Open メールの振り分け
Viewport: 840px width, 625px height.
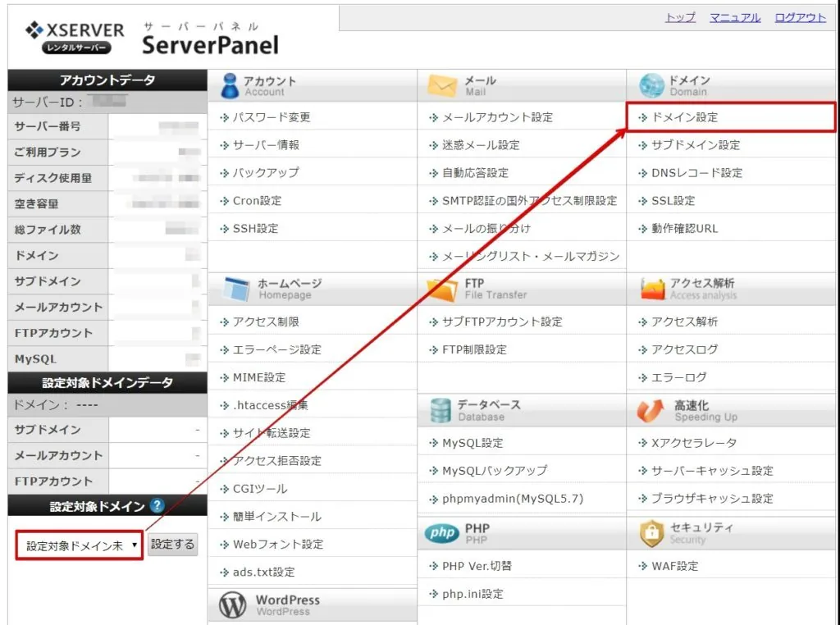coord(486,229)
